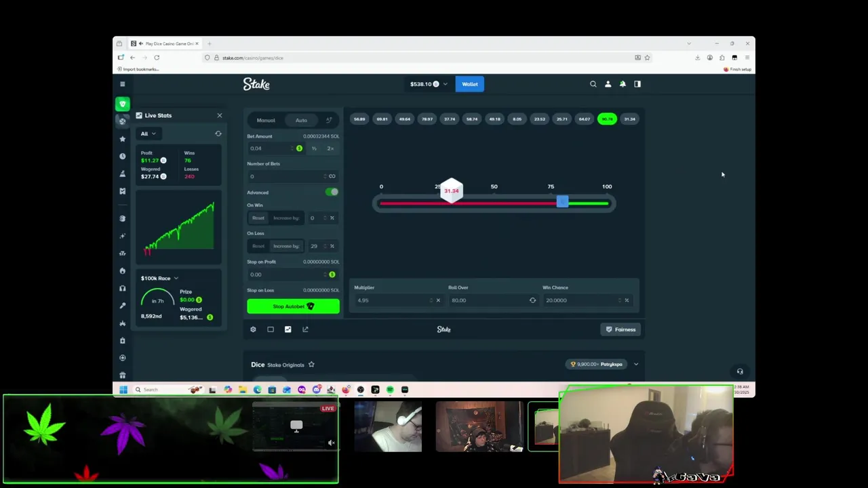Open the All filter dropdown in Live Stats
868x488 pixels.
(149, 134)
